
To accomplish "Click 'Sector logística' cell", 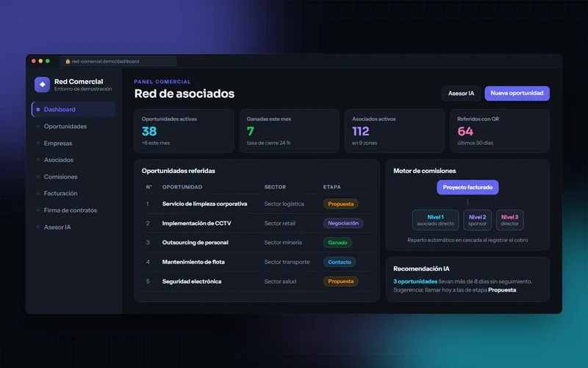I will [284, 204].
